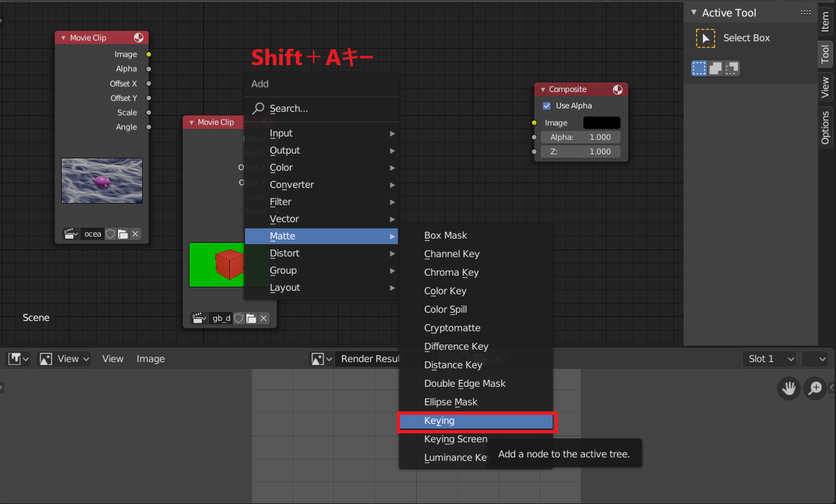Switch to the Options sidebar tab
The image size is (836, 504).
[826, 127]
